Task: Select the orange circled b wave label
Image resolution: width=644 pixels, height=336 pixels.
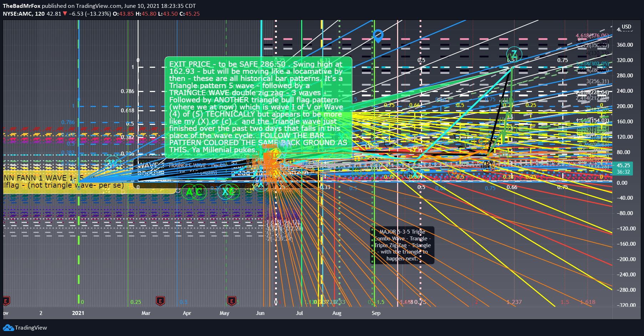Action: tap(454, 172)
